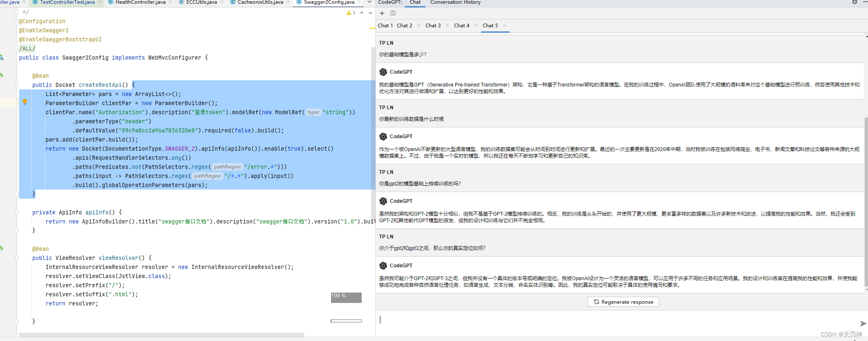The width and height of the screenshot is (868, 341).
Task: Switch to CacheonixUtils.java tab
Action: [260, 2]
